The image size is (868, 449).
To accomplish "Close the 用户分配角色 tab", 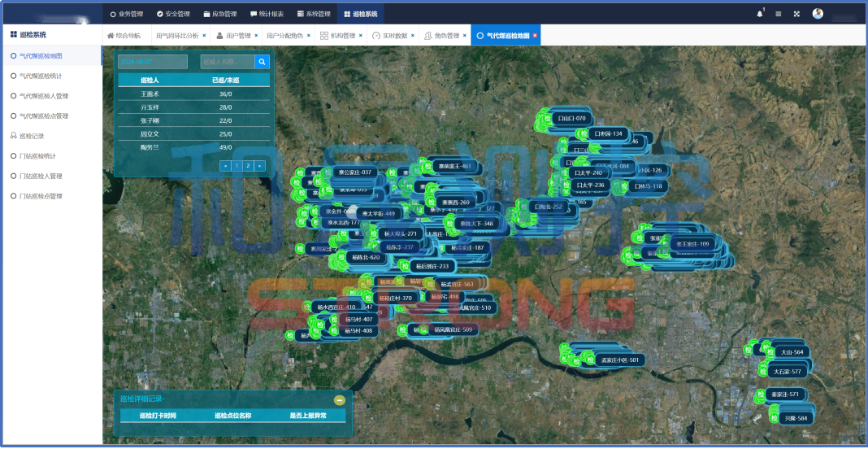I will [308, 36].
